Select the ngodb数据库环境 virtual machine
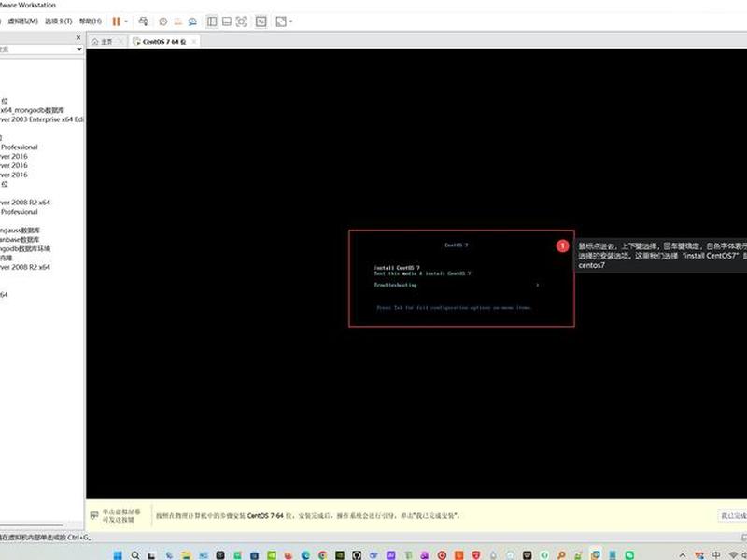 [25, 248]
